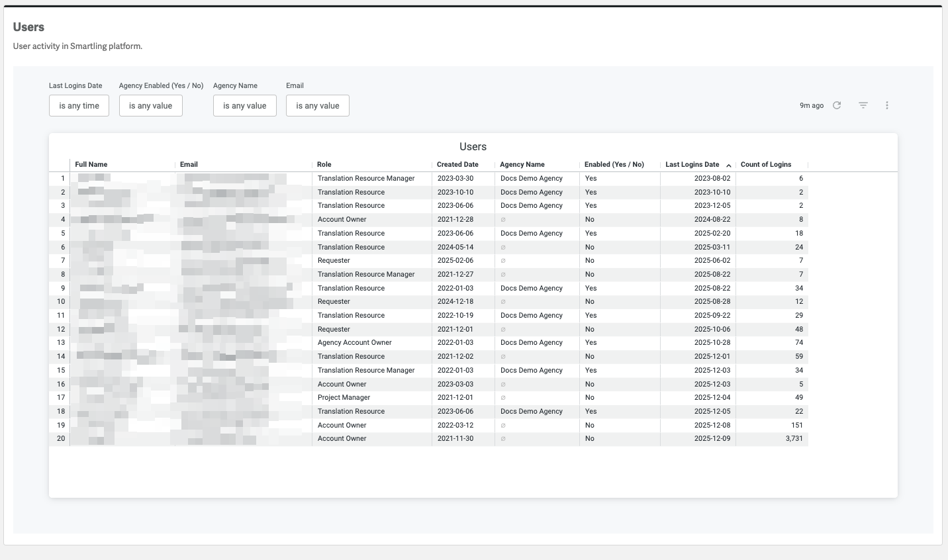Click the Agency Account Owner role cell
The height and width of the screenshot is (560, 948).
coord(354,343)
